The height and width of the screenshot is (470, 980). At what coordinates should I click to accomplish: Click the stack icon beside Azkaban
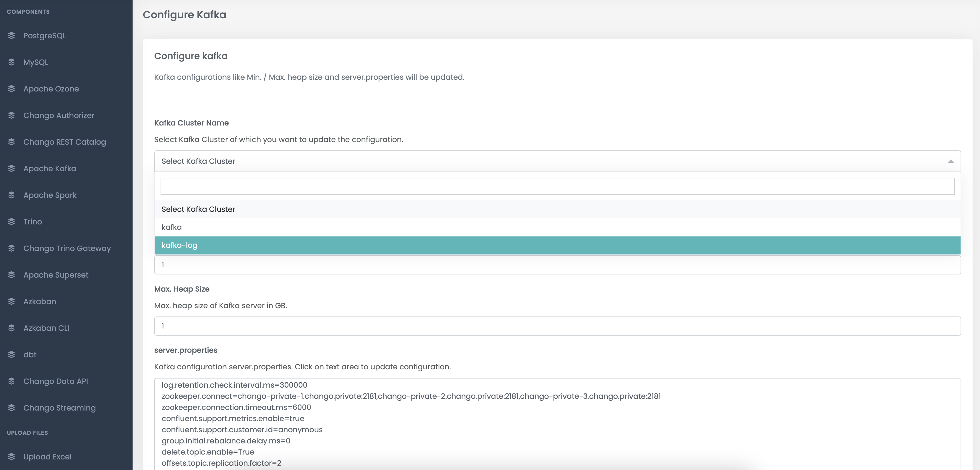point(11,301)
